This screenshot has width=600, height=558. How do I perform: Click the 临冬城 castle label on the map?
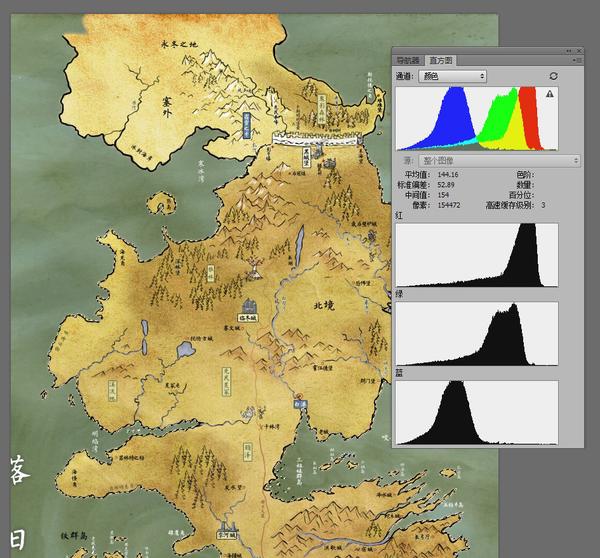[x=248, y=318]
